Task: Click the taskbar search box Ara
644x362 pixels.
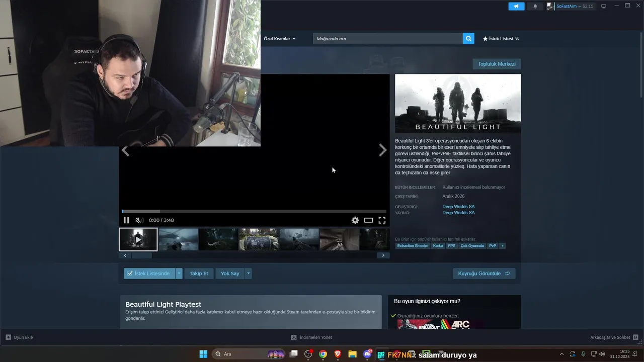Action: 250,354
